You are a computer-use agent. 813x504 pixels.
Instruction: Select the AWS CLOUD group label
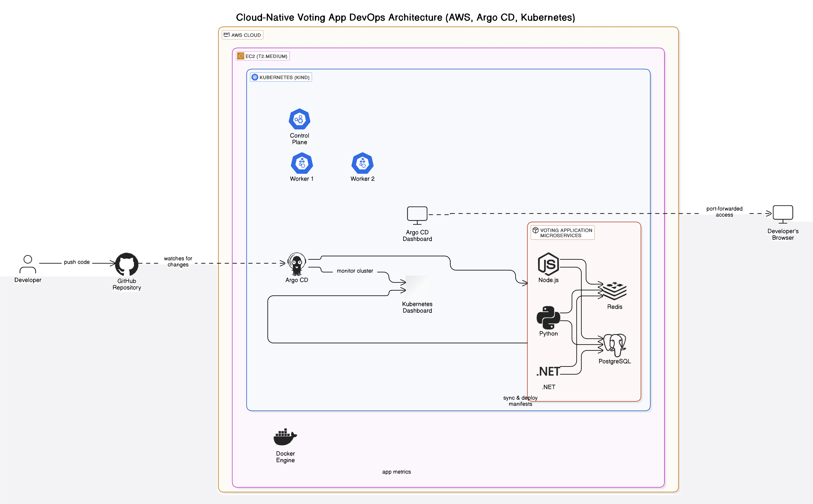243,35
